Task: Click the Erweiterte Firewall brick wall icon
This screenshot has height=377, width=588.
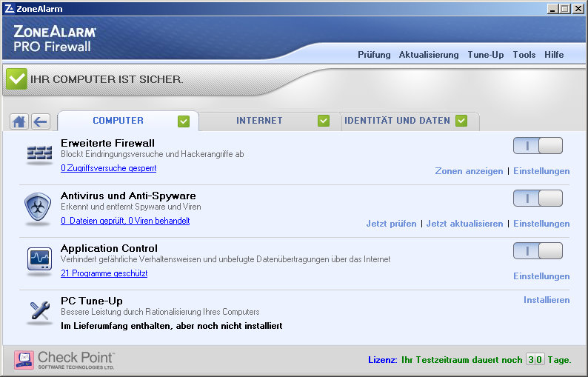Action: (39, 155)
